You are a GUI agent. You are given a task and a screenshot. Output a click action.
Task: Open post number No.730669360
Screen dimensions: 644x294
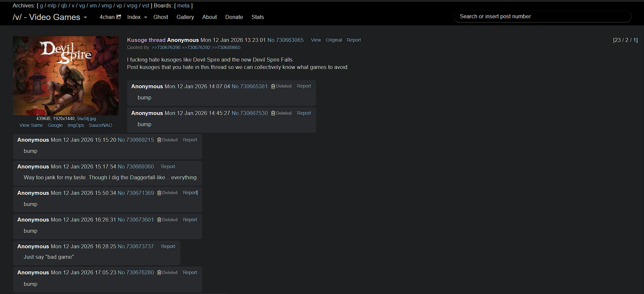pos(136,167)
